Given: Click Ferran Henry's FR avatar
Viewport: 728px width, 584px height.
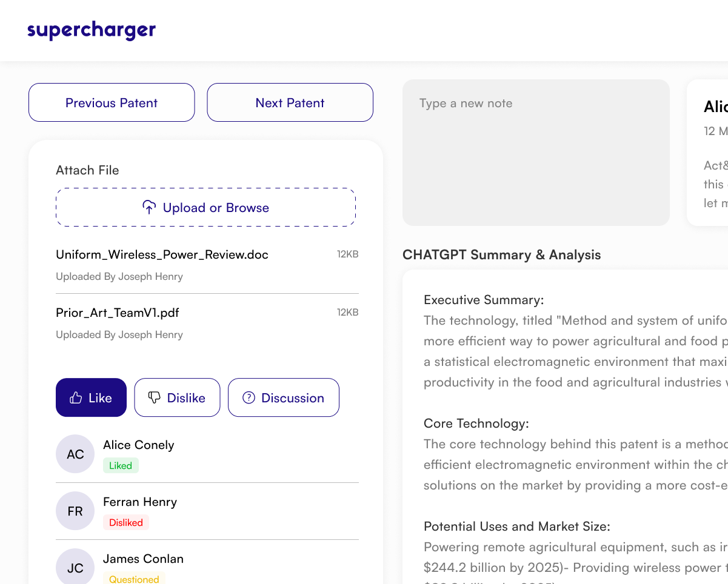Looking at the screenshot, I should click(75, 511).
